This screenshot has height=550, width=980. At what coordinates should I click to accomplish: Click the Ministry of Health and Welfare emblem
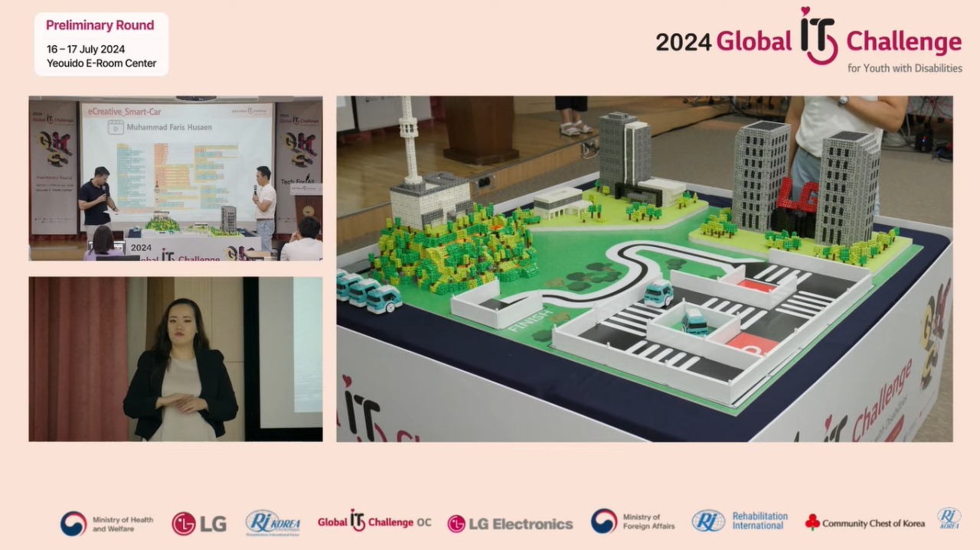point(73,523)
